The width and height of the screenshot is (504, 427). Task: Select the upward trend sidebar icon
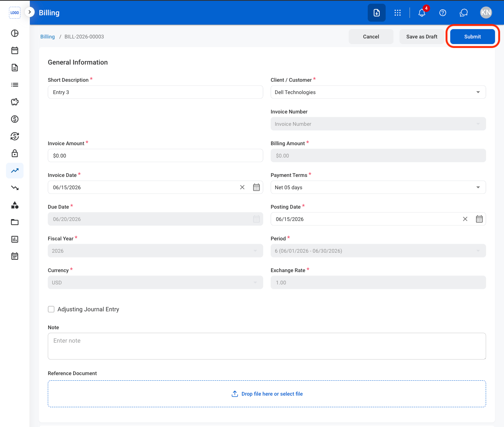coord(15,171)
